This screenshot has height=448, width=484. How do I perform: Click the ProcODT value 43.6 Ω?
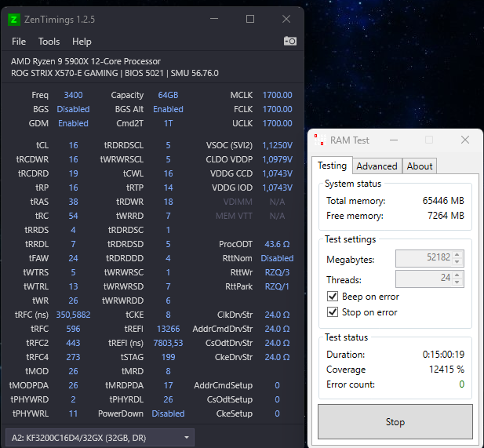[277, 244]
